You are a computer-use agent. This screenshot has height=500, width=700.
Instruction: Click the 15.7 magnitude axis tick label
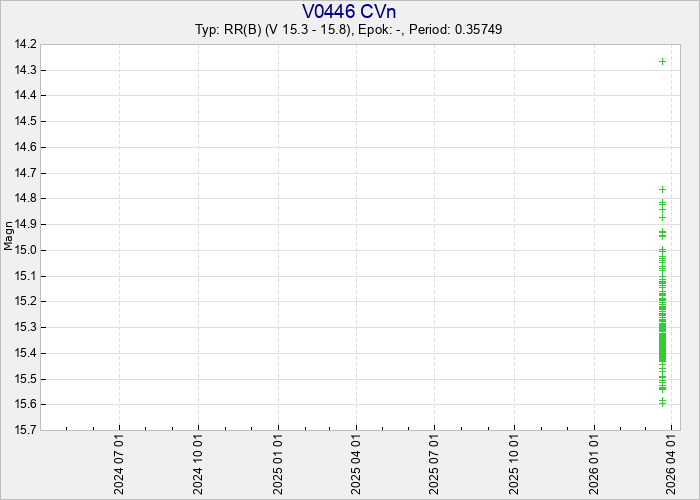pos(26,430)
